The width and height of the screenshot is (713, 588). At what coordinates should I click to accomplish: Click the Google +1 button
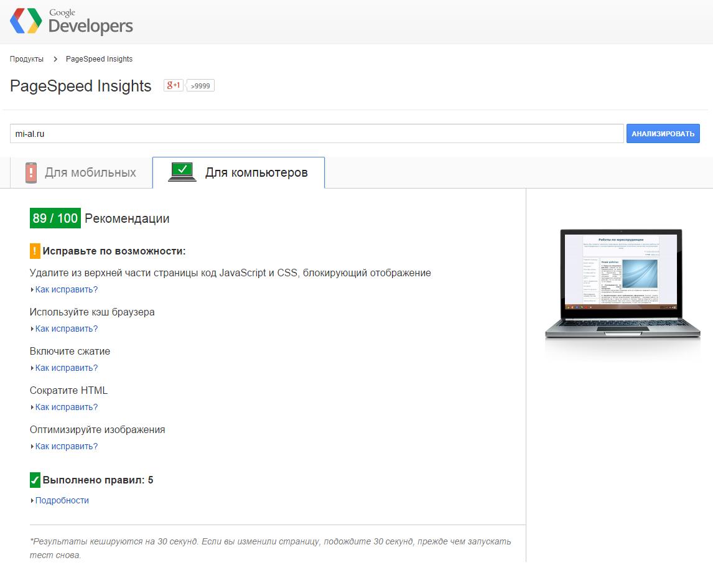coord(173,85)
